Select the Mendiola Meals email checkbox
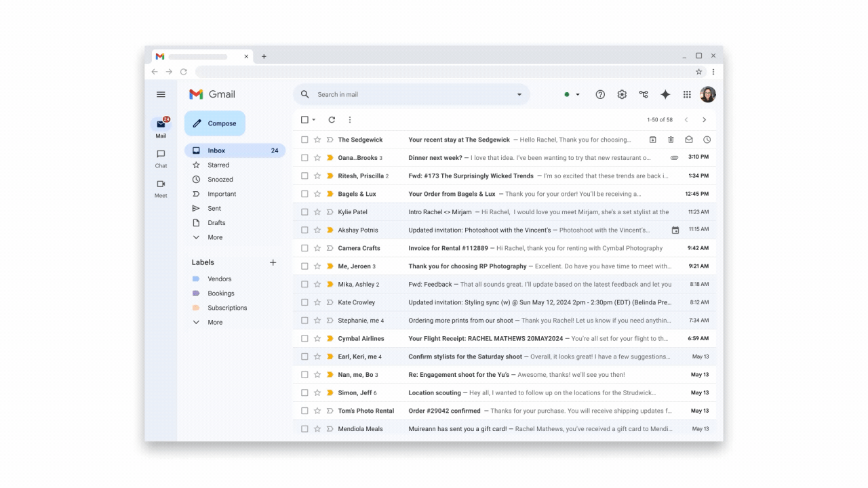The image size is (868, 488). tap(304, 429)
